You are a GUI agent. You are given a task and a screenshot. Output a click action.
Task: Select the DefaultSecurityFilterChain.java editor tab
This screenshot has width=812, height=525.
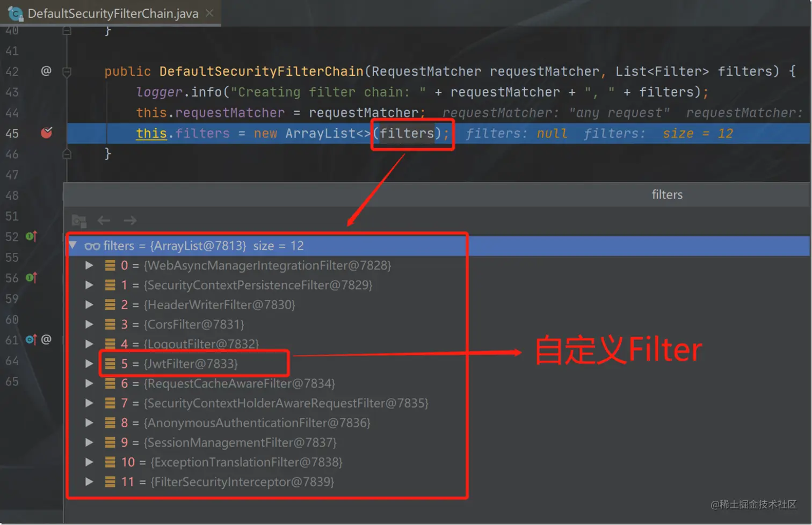111,13
